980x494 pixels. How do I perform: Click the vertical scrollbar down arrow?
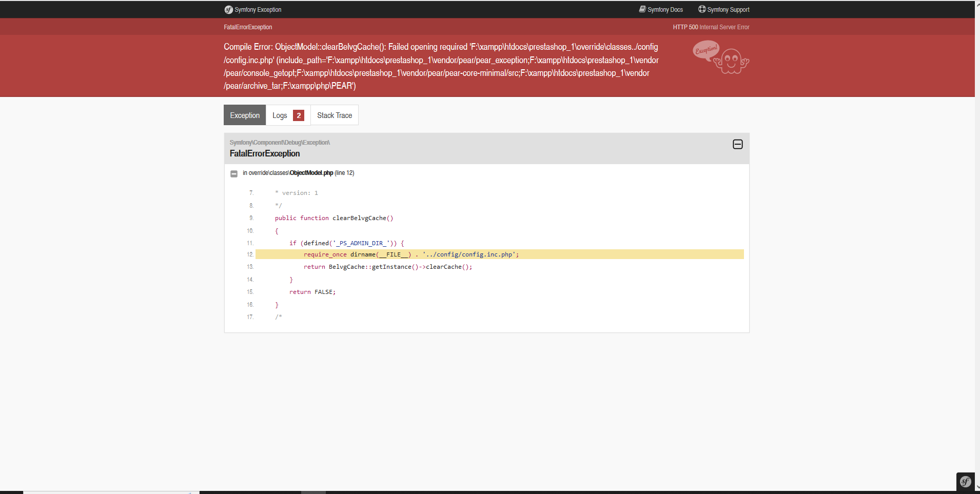pos(977,487)
